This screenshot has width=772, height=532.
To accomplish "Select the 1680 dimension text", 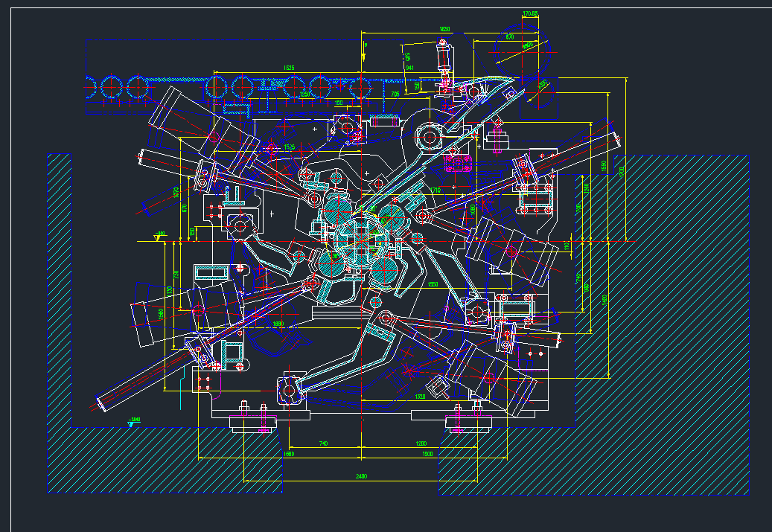I will click(x=289, y=454).
